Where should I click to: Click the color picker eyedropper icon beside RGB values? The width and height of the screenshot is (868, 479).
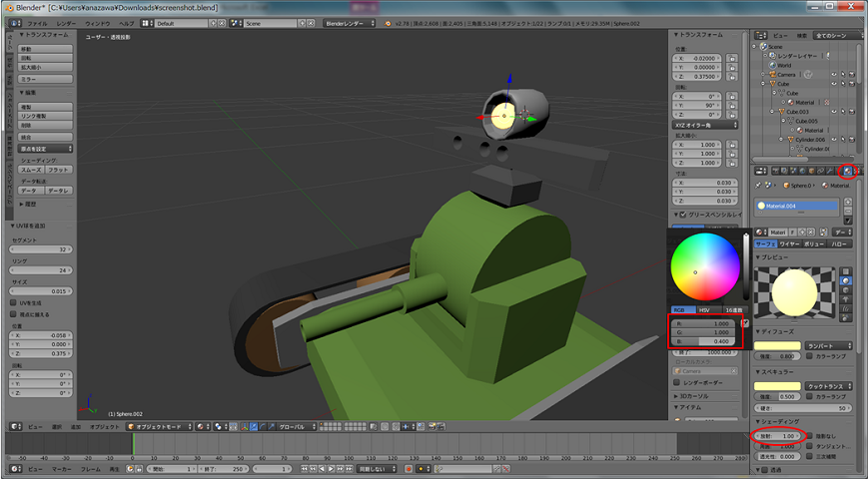[x=745, y=323]
